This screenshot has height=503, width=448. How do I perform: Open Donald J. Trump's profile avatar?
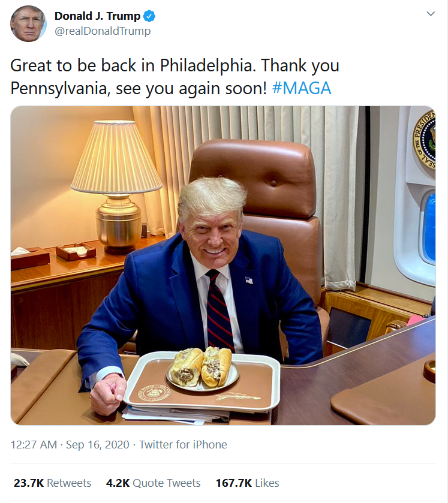point(28,23)
